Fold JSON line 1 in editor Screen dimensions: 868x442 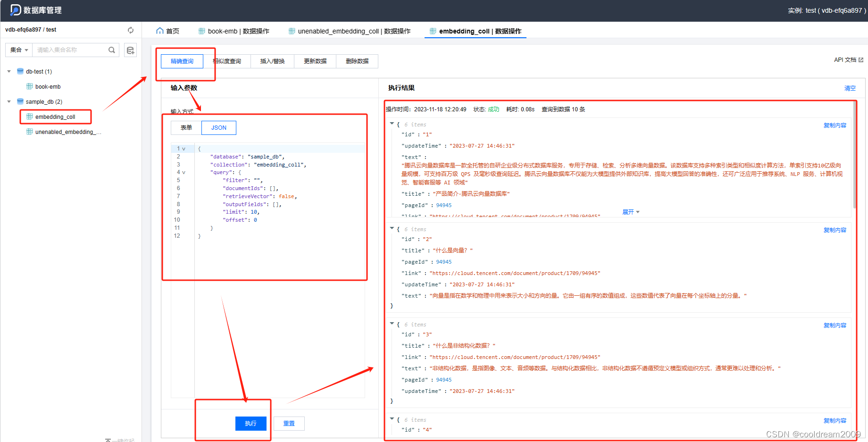pos(184,149)
